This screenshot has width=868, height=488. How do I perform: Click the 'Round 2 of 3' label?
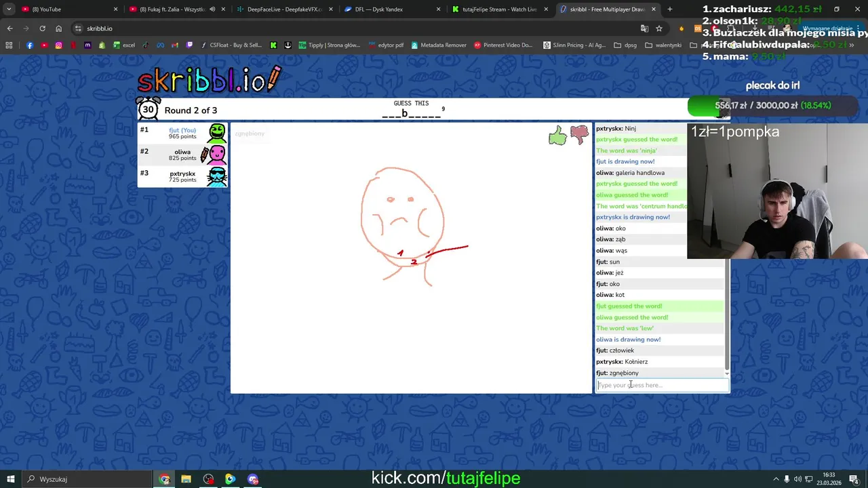pos(191,110)
